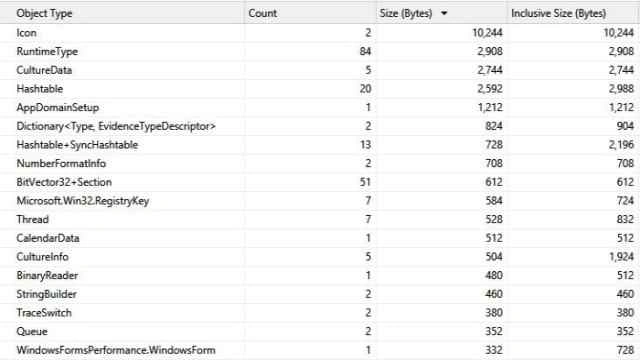Select the TraceSwitch row

point(320,313)
